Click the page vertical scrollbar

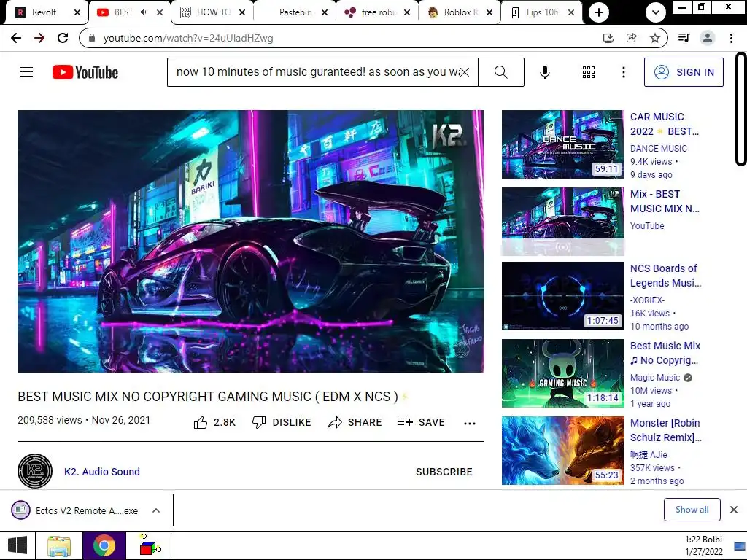tap(740, 109)
